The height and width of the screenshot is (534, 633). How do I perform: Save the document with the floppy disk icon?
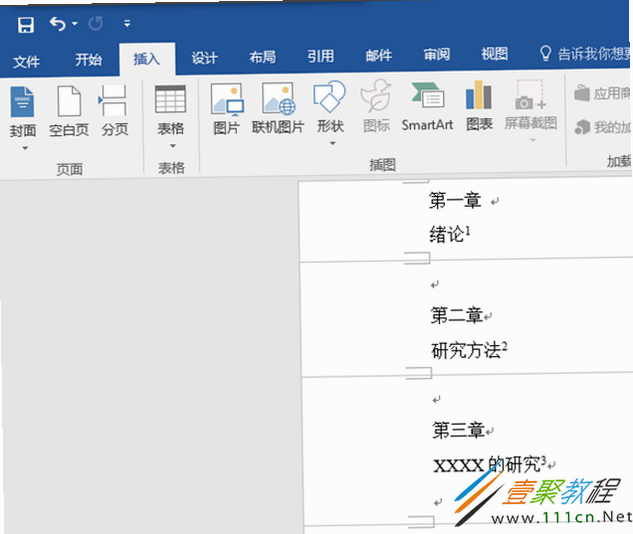pos(25,25)
